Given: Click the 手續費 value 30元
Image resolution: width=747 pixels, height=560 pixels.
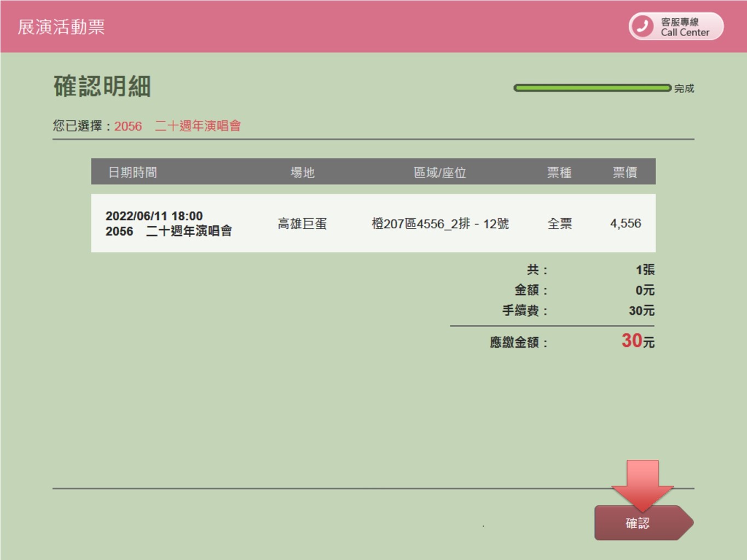Looking at the screenshot, I should coord(641,311).
